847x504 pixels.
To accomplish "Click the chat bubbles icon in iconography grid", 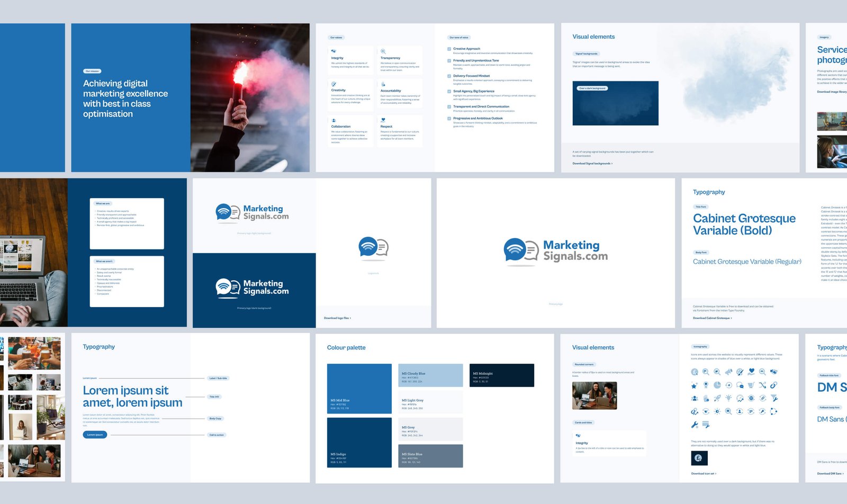I will click(x=740, y=385).
